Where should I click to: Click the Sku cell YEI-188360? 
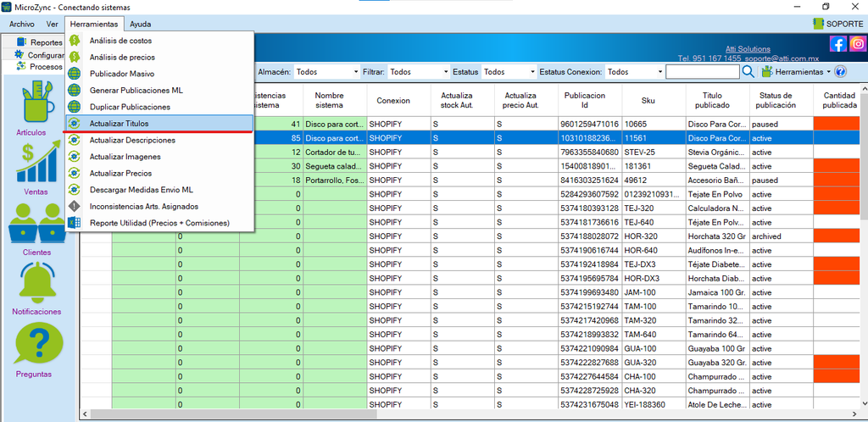654,405
